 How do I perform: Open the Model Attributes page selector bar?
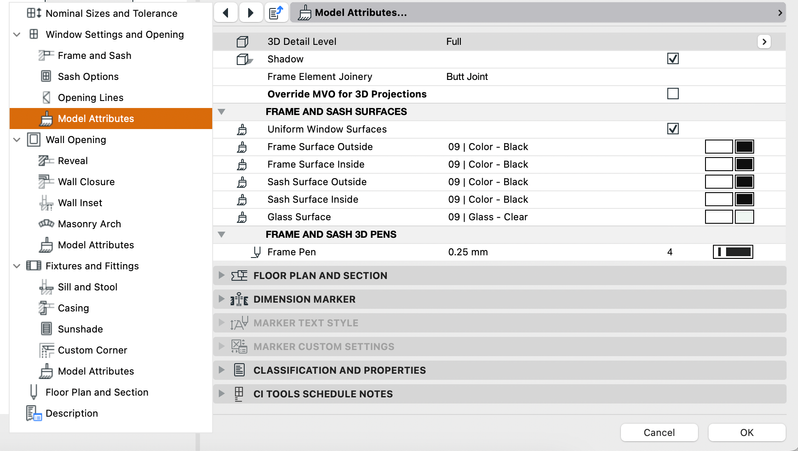point(538,13)
